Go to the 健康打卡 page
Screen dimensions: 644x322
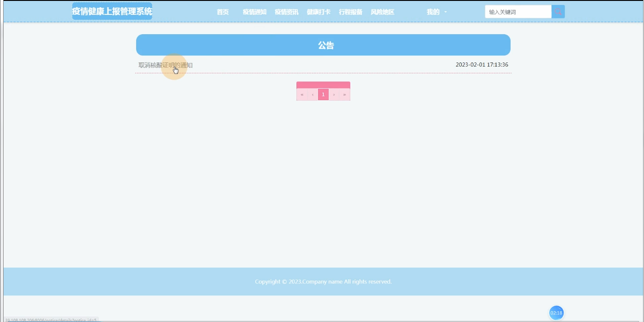point(318,12)
